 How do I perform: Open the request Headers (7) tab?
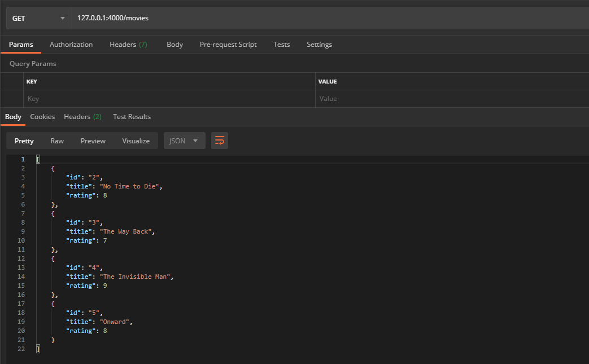pos(128,45)
